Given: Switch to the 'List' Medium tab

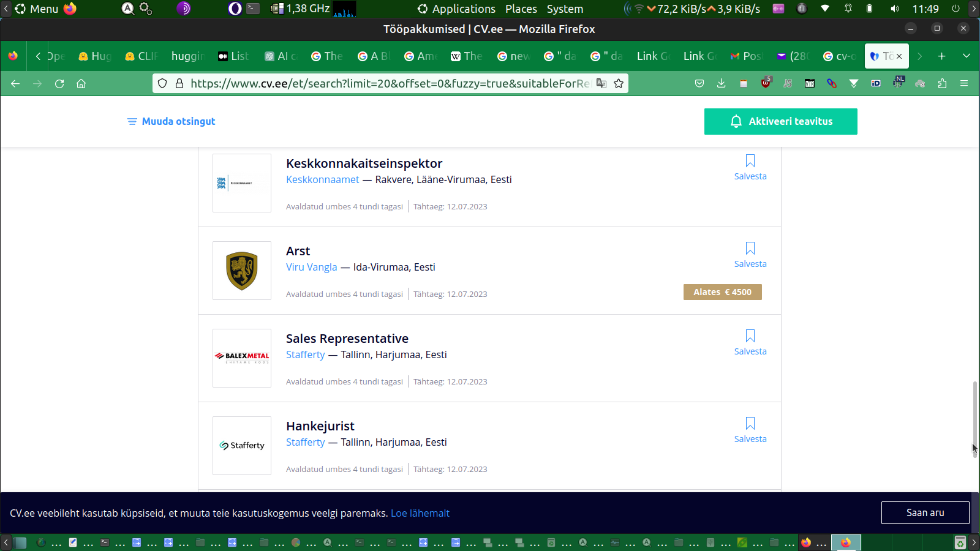Looking at the screenshot, I should pyautogui.click(x=233, y=56).
